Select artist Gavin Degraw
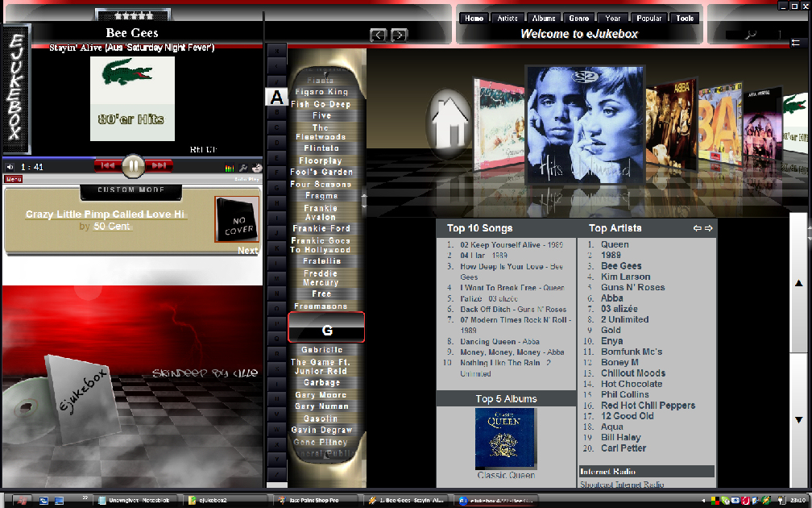 pos(321,431)
